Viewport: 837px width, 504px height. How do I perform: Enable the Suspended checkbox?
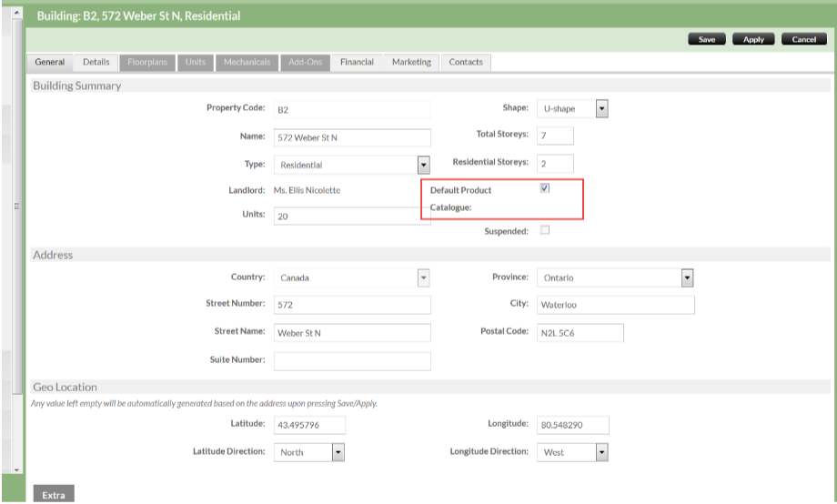(x=545, y=230)
